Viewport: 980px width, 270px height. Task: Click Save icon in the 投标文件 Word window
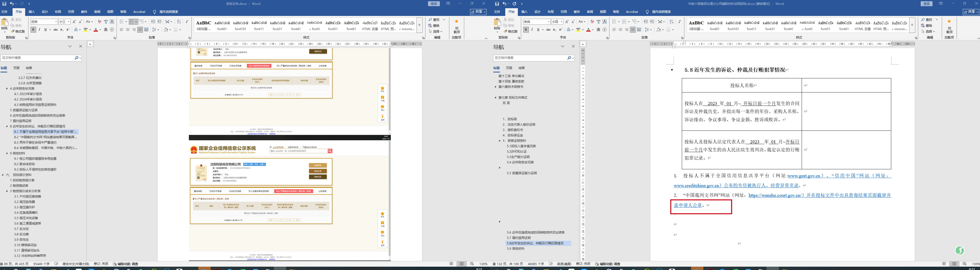(x=5, y=4)
